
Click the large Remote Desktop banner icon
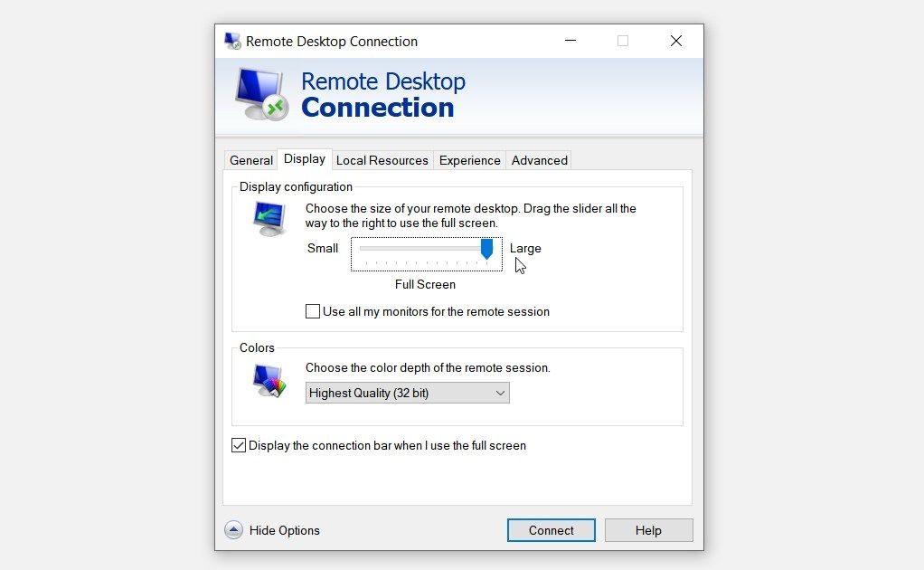pos(261,94)
